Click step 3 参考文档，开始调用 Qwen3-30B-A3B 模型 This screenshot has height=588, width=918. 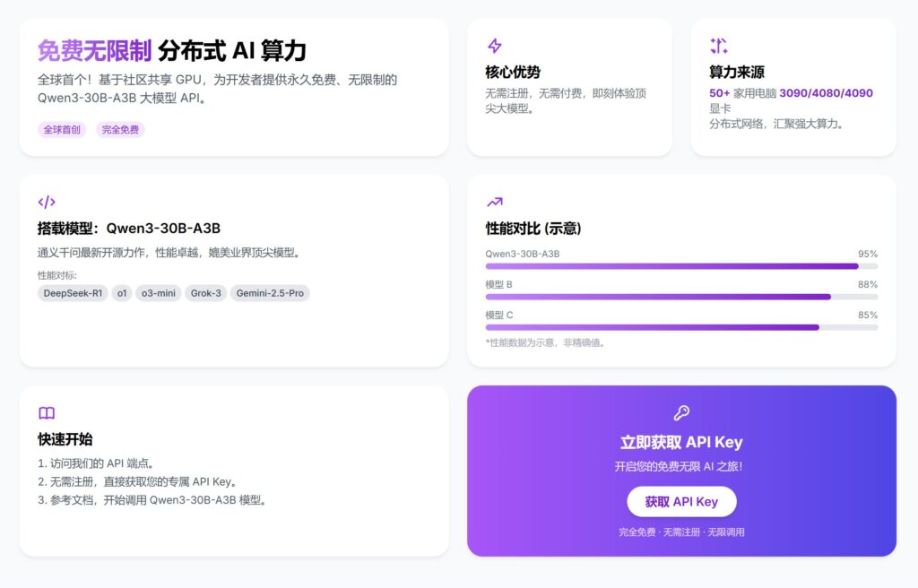pos(152,500)
